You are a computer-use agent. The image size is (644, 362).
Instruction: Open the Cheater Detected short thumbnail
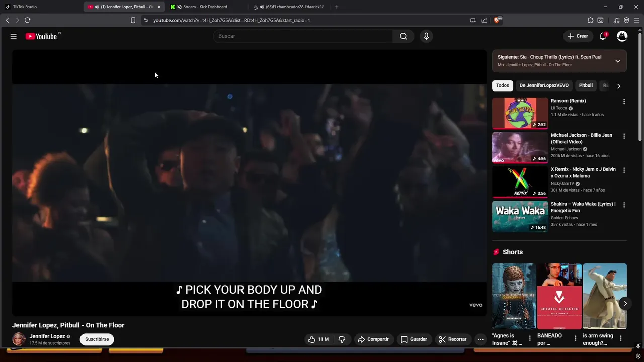559,296
